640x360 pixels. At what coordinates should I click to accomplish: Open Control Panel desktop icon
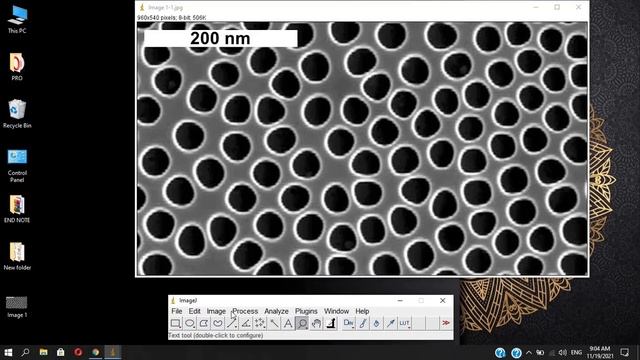coord(17,165)
